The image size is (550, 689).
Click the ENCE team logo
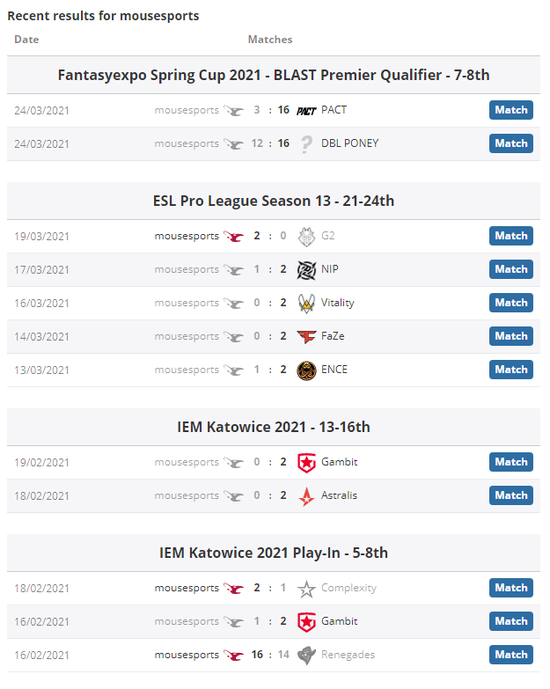(x=306, y=370)
